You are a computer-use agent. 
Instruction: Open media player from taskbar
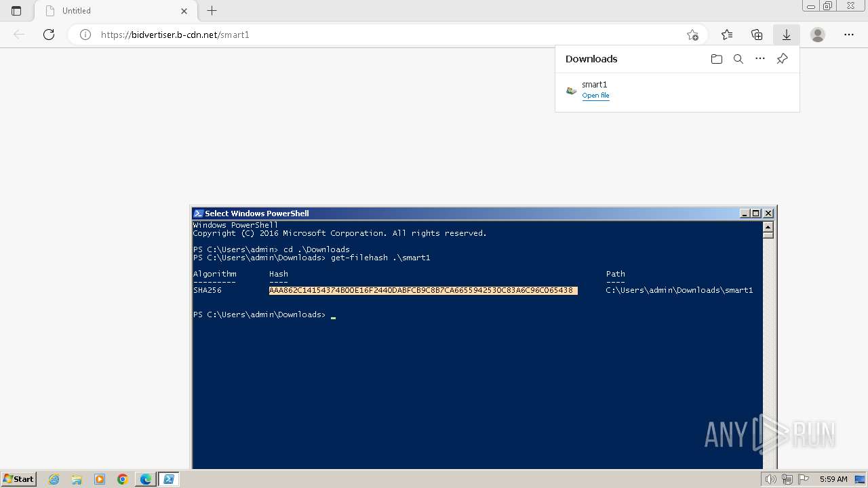(x=100, y=479)
